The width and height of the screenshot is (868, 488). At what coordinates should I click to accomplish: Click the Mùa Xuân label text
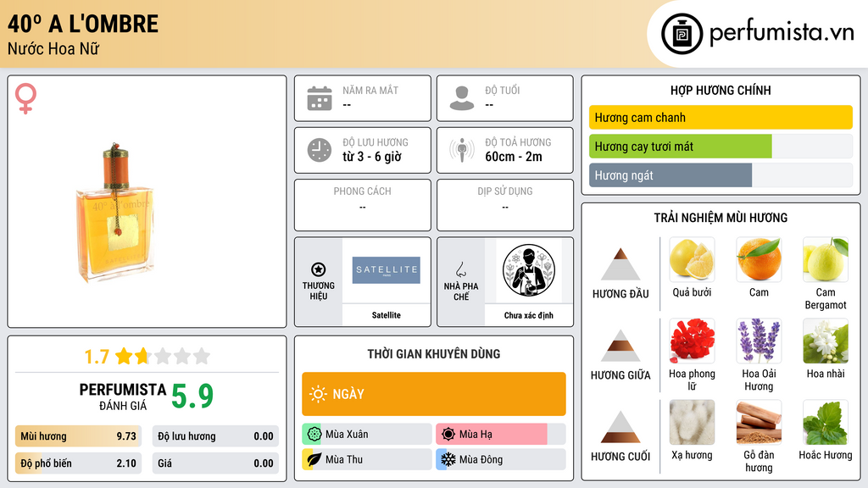pyautogui.click(x=347, y=435)
